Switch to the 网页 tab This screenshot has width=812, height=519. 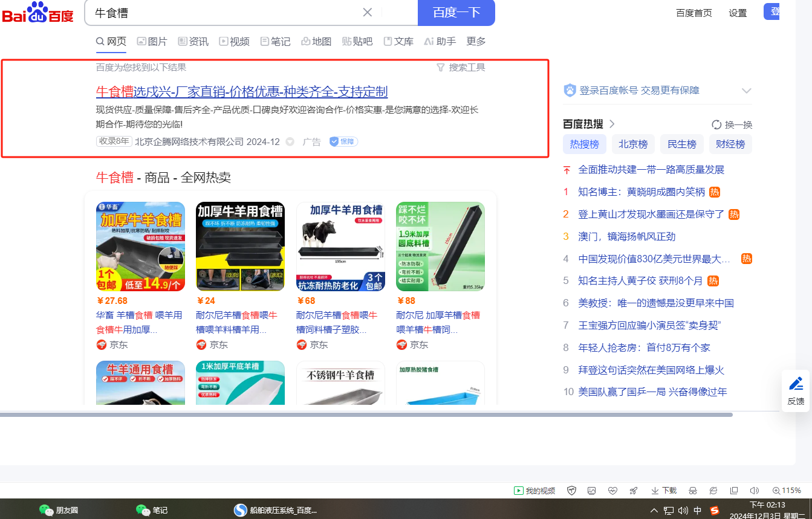click(111, 41)
